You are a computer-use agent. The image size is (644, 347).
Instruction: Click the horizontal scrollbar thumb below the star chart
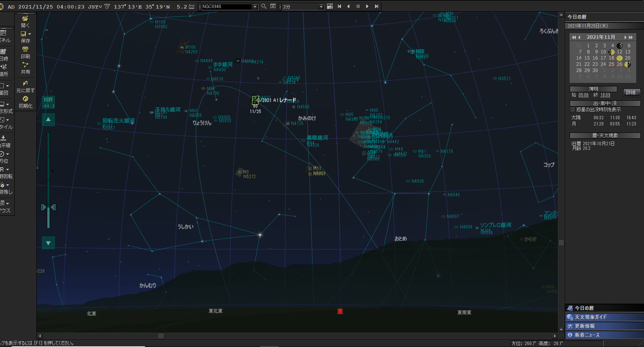coord(160,336)
